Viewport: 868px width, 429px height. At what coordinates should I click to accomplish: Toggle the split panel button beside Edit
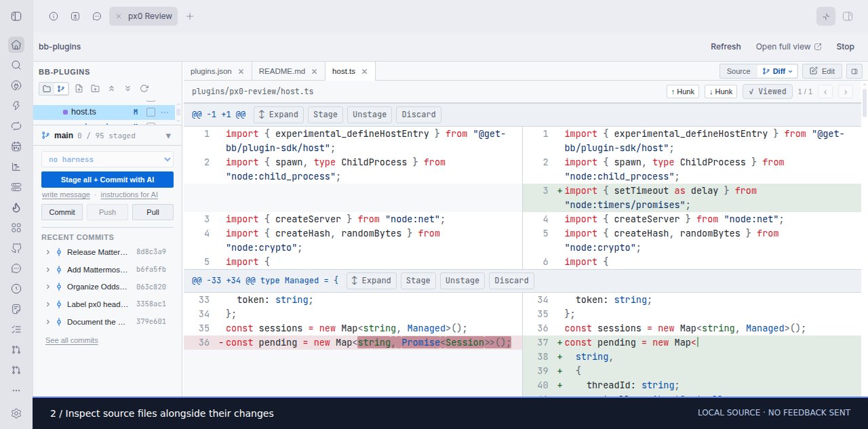point(854,71)
